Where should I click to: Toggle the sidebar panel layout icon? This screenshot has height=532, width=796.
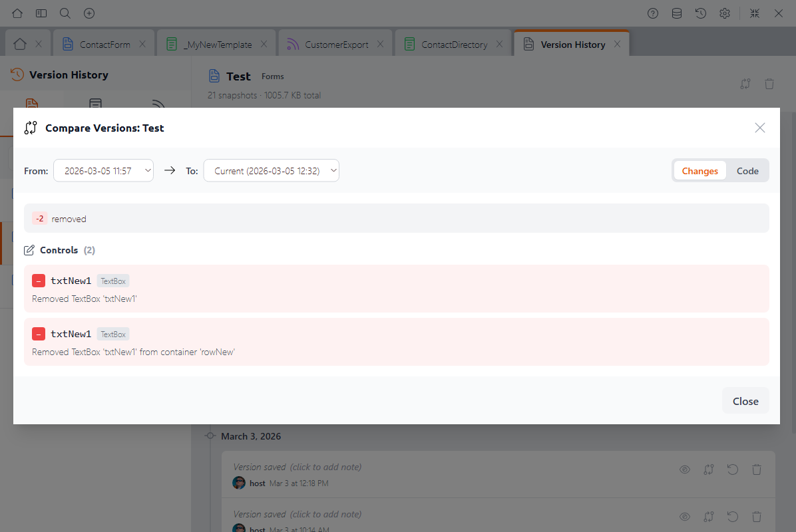(41, 13)
